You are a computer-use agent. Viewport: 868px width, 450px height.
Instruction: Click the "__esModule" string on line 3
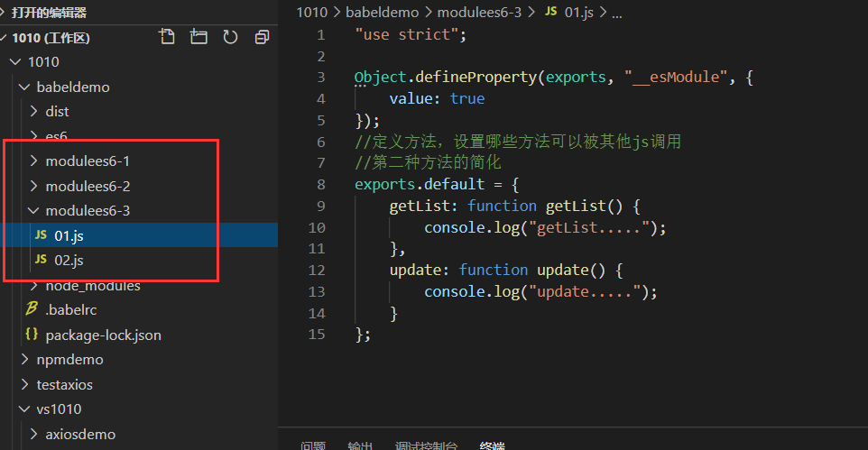tap(675, 77)
